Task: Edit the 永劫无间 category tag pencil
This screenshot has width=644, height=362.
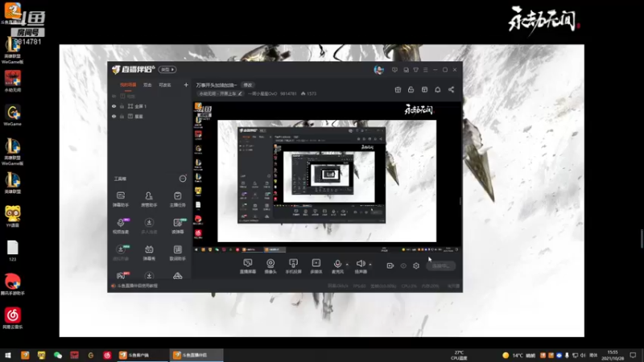Action: coord(240,93)
